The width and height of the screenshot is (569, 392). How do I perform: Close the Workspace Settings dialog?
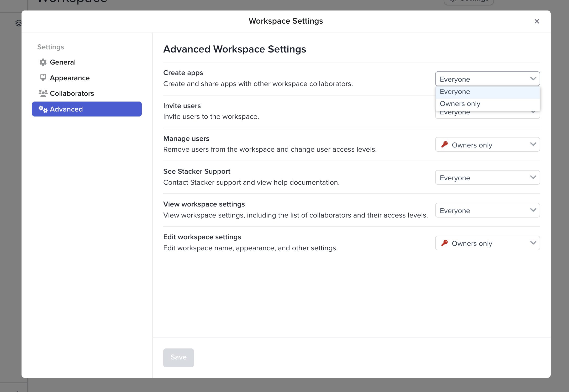click(x=537, y=21)
